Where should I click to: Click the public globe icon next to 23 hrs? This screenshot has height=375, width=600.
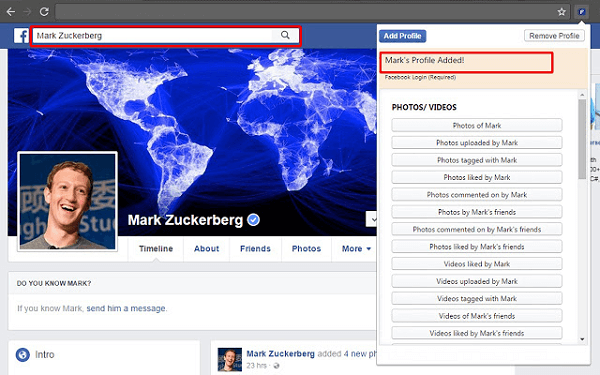(x=276, y=366)
